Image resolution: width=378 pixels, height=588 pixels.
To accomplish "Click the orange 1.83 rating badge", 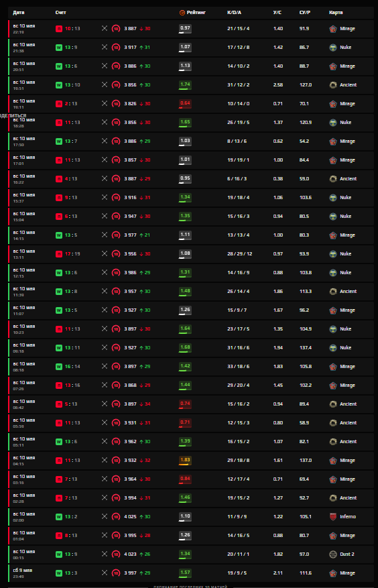I will [185, 461].
